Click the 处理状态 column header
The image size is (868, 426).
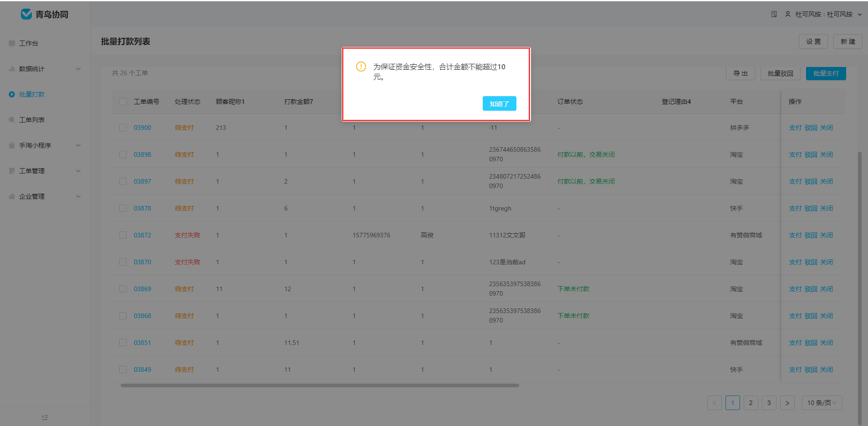[188, 102]
